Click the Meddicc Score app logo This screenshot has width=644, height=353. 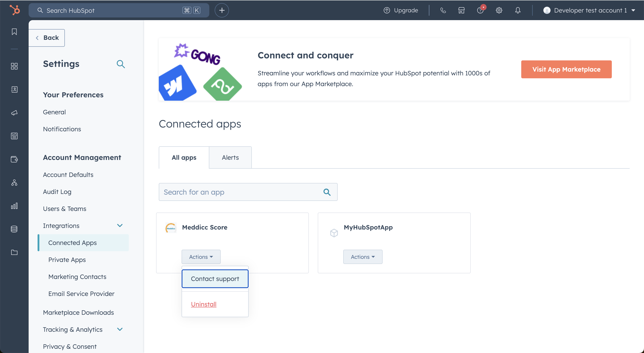171,228
